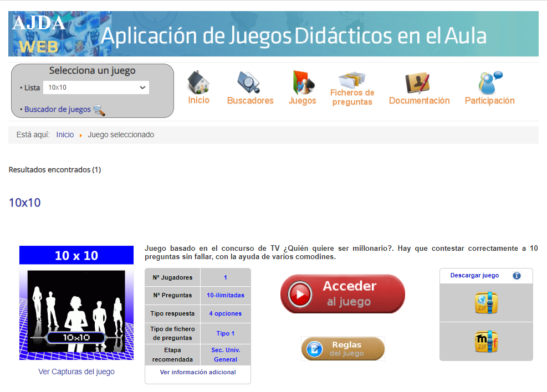This screenshot has width=547, height=392.
Task: Open Reglas del juego button
Action: (x=343, y=349)
